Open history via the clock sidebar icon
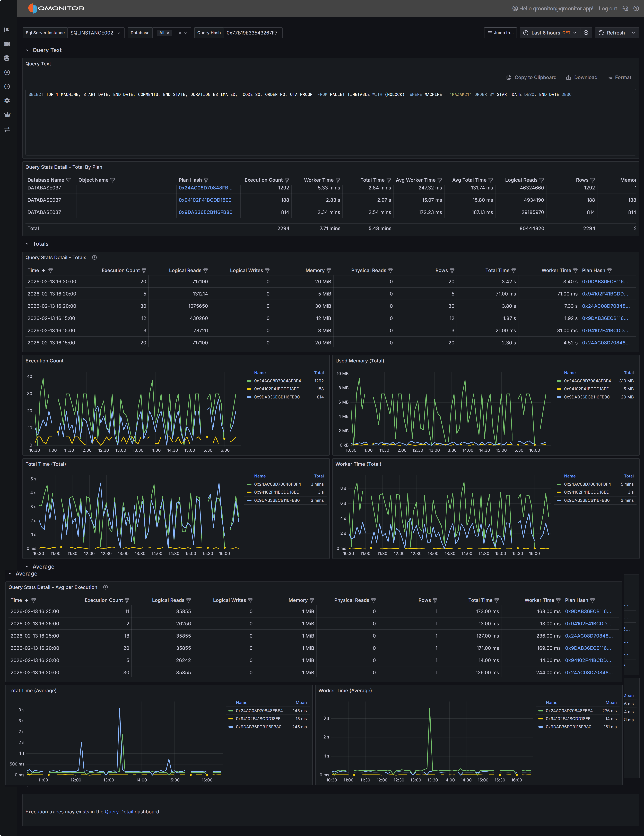This screenshot has width=644, height=836. pyautogui.click(x=7, y=86)
